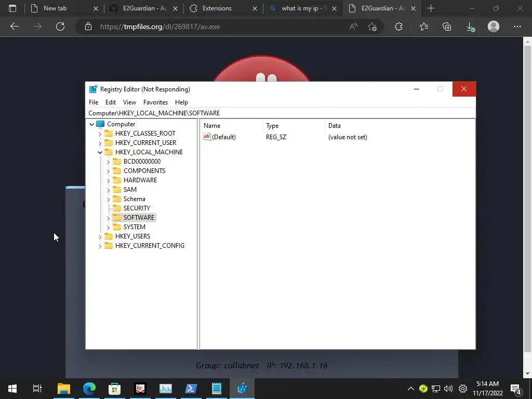Select the SYSTEM key
The height and width of the screenshot is (399, 532).
pos(135,227)
